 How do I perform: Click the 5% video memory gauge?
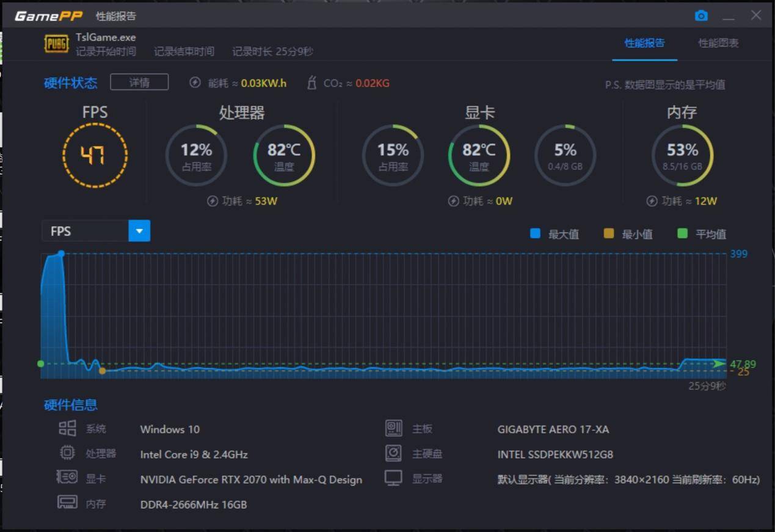[x=566, y=155]
